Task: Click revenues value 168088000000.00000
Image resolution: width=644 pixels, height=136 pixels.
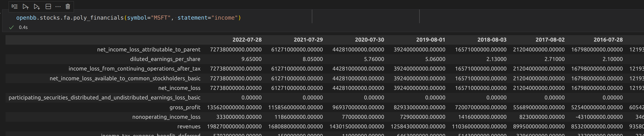Action: point(296,127)
